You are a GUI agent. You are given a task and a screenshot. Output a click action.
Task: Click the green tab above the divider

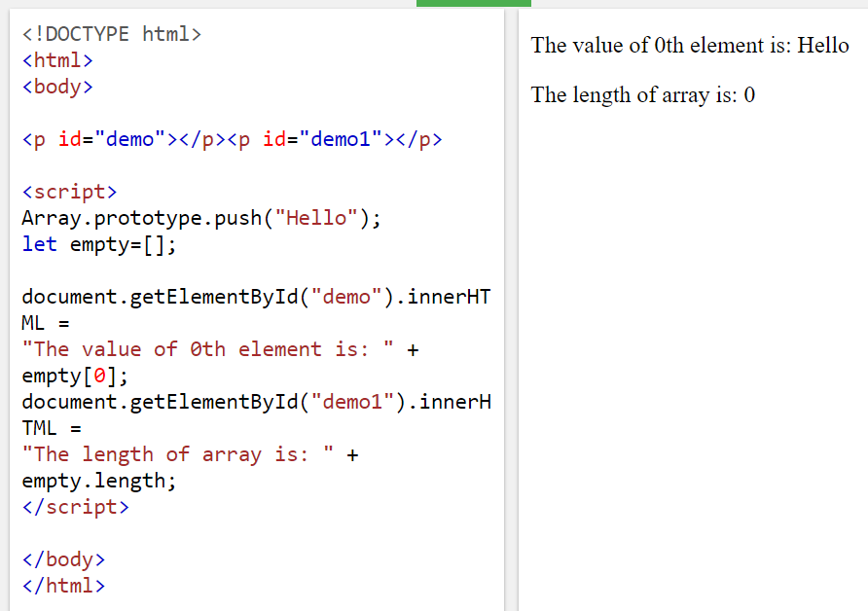(473, 4)
